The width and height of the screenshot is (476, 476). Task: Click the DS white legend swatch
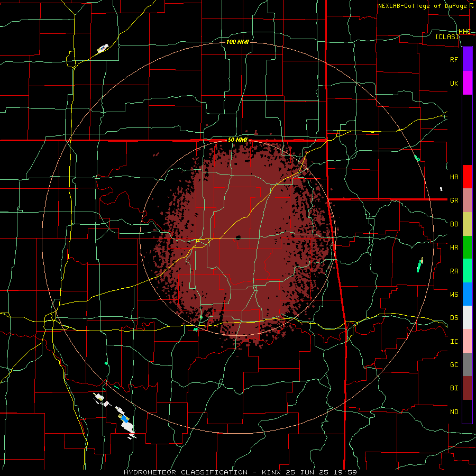467,317
